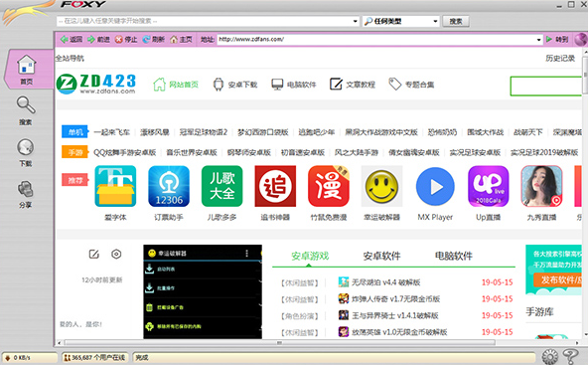Open the QQ炫舞手游安卓版 link

click(x=124, y=152)
